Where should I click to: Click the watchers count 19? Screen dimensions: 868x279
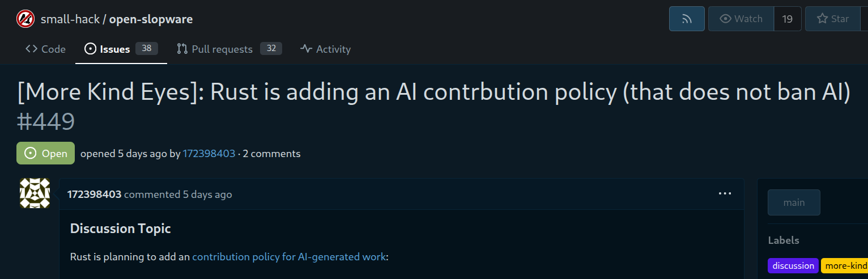(x=787, y=19)
